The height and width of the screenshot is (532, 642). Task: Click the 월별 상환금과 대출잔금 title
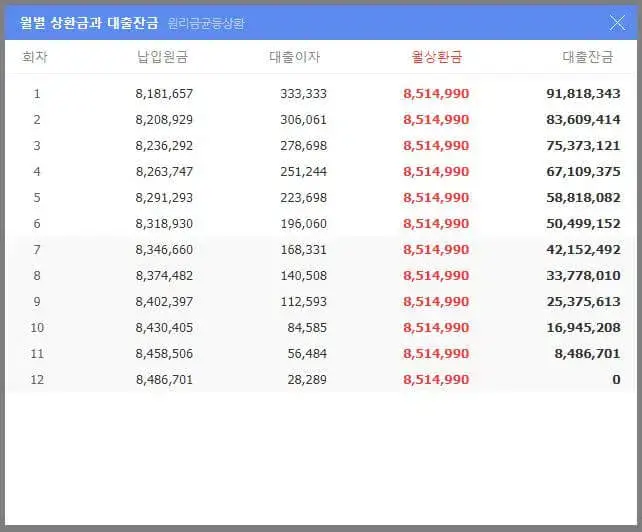(x=89, y=23)
